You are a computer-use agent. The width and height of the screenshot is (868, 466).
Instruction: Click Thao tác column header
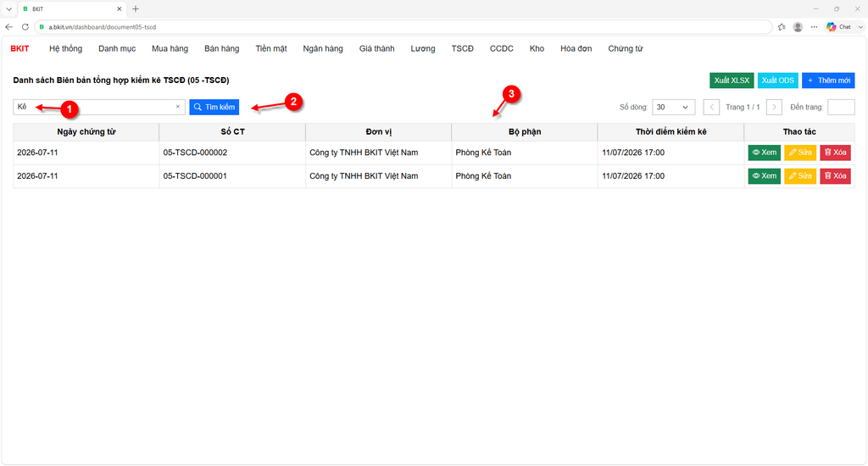pos(799,131)
